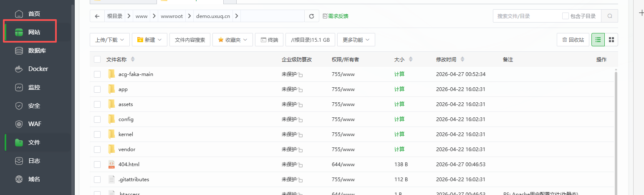Click Calculate size for config folder
Image resolution: width=644 pixels, height=195 pixels.
pyautogui.click(x=399, y=119)
